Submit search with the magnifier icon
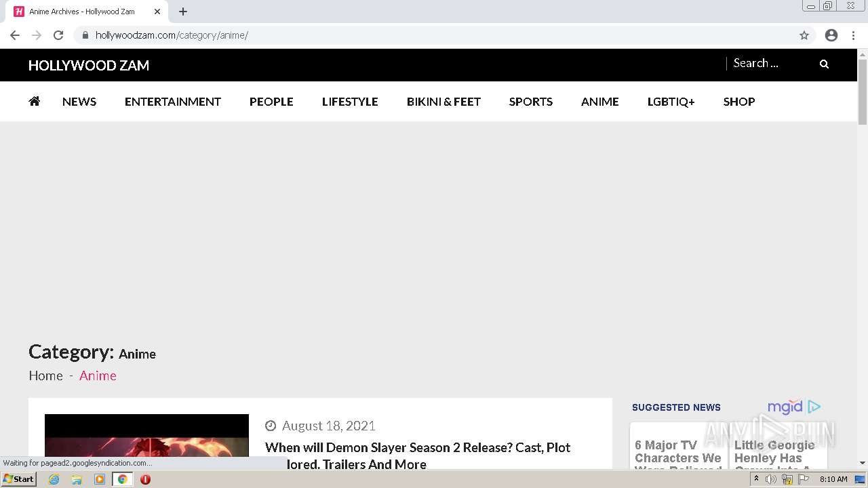868x488 pixels. [x=824, y=64]
